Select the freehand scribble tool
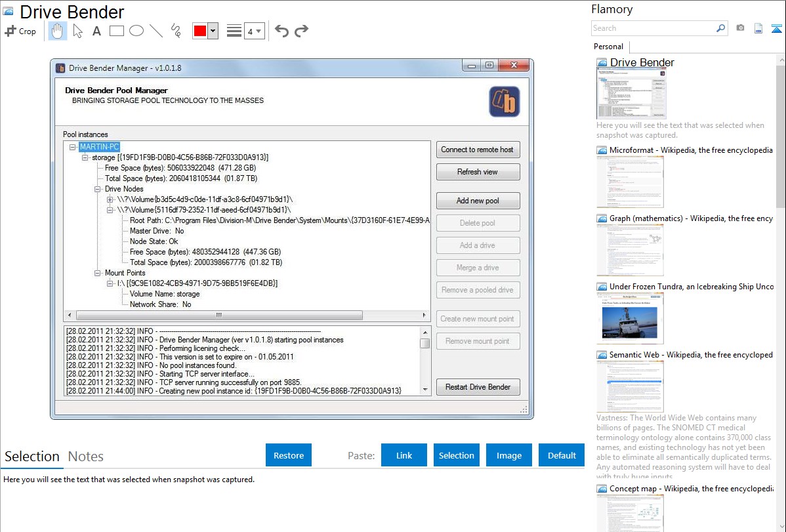The width and height of the screenshot is (786, 532). coord(176,31)
